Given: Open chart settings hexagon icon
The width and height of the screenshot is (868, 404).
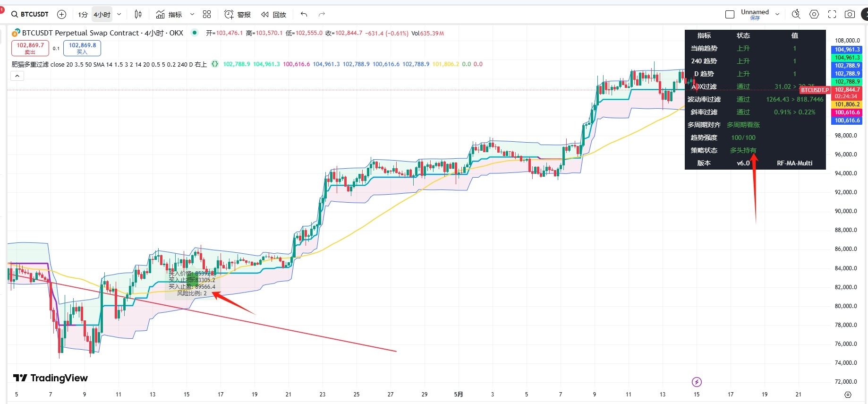Looking at the screenshot, I should tap(814, 15).
